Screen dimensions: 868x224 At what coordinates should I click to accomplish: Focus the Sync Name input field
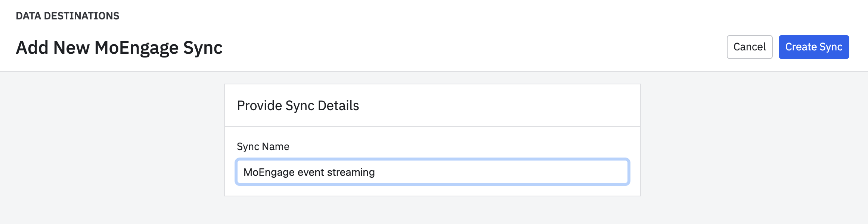click(x=433, y=172)
